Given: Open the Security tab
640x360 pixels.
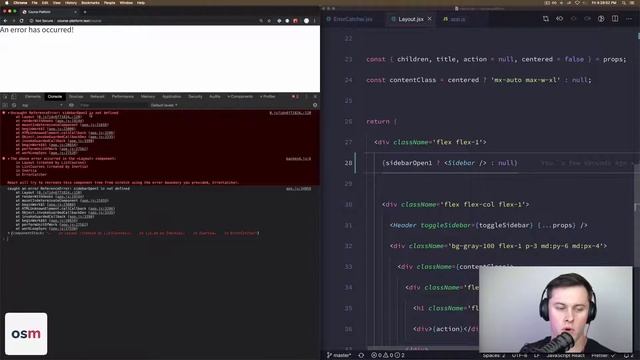Looking at the screenshot, I should coord(195,97).
